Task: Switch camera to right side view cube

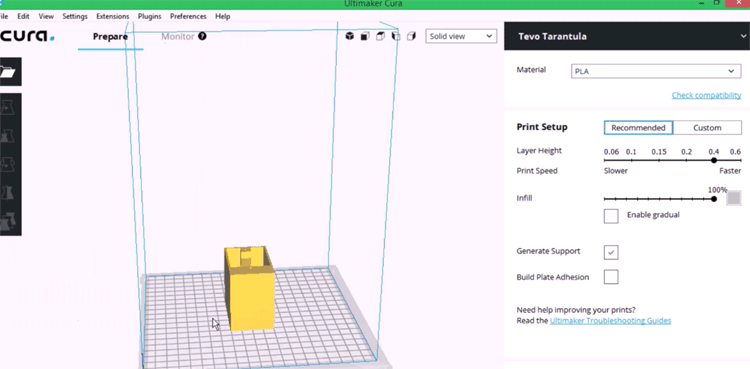Action: (x=411, y=36)
